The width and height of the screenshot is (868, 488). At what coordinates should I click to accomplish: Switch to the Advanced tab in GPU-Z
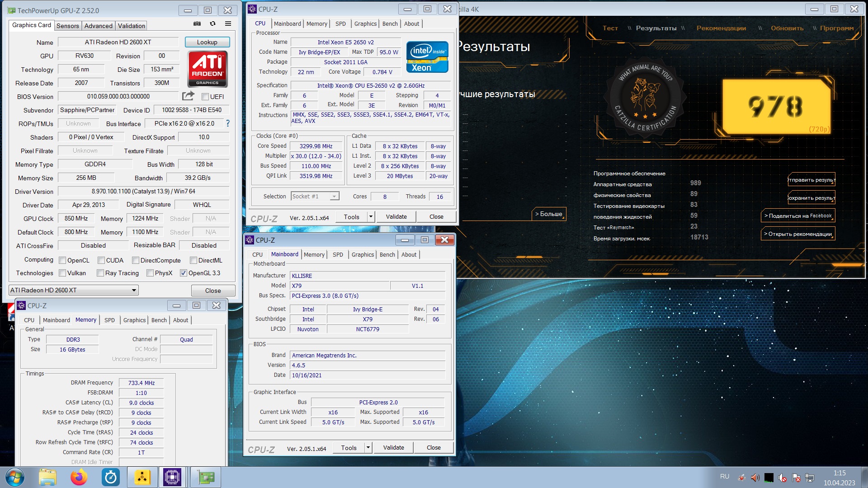pyautogui.click(x=98, y=26)
